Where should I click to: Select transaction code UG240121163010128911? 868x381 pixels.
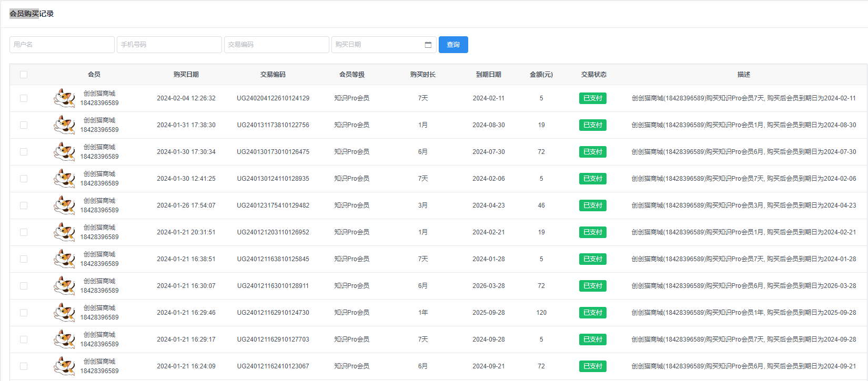[x=273, y=286]
